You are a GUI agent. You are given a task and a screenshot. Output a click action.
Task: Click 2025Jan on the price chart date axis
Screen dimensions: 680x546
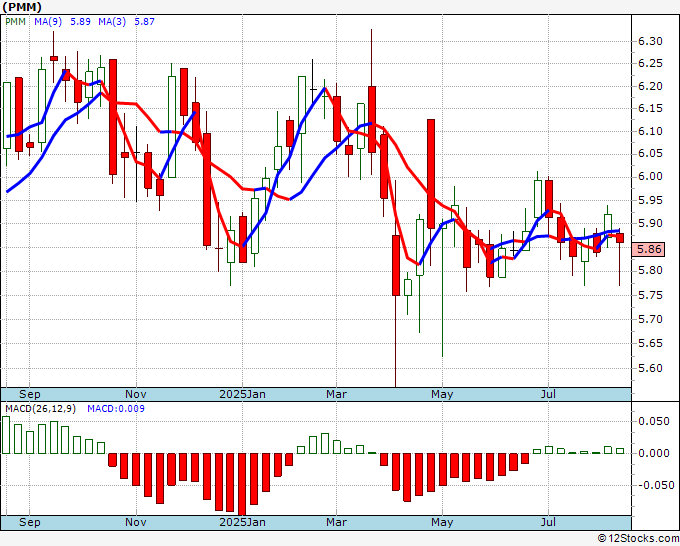(x=242, y=394)
